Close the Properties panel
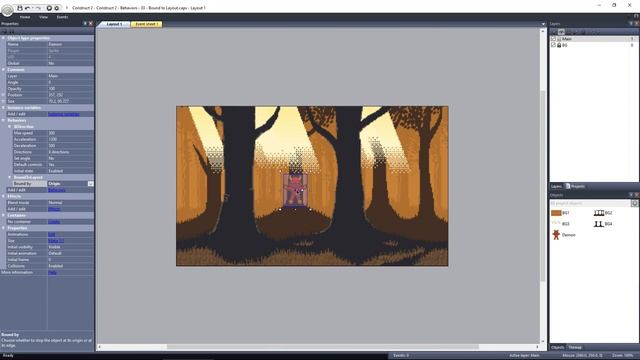This screenshot has width=640, height=360. [91, 24]
